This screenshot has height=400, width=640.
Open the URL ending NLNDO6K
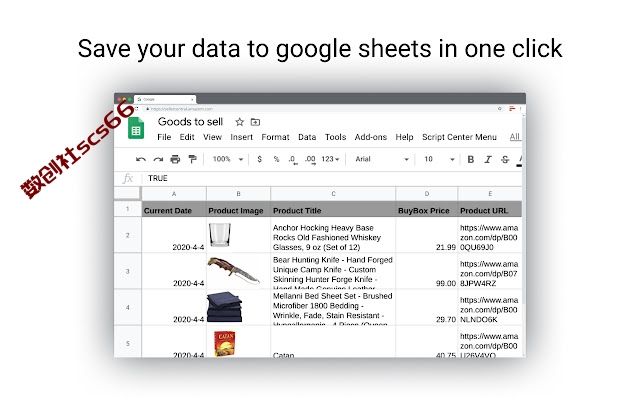click(x=489, y=309)
